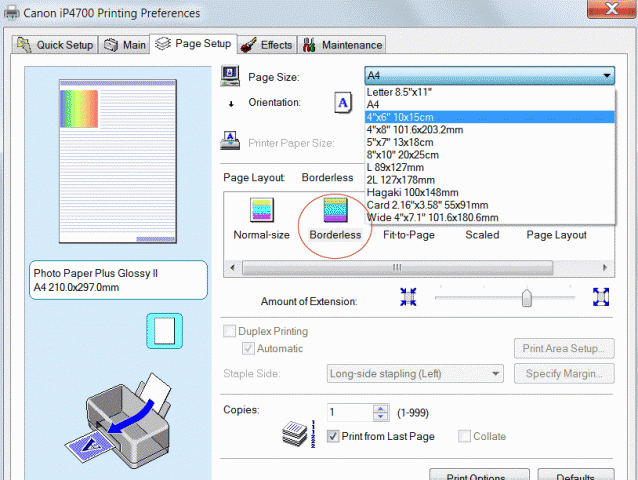The height and width of the screenshot is (480, 638).
Task: Click the page layout scrollbar thumb
Action: (x=398, y=268)
